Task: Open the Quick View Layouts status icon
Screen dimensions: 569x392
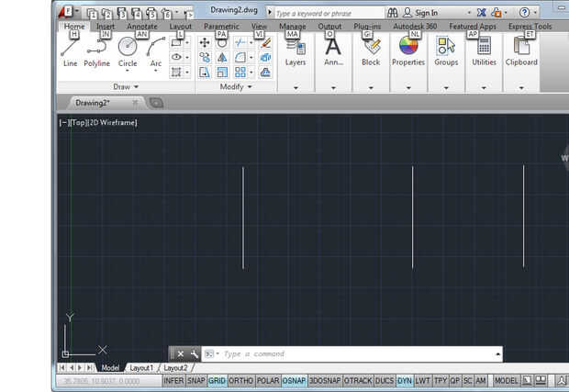Action: coord(527,380)
